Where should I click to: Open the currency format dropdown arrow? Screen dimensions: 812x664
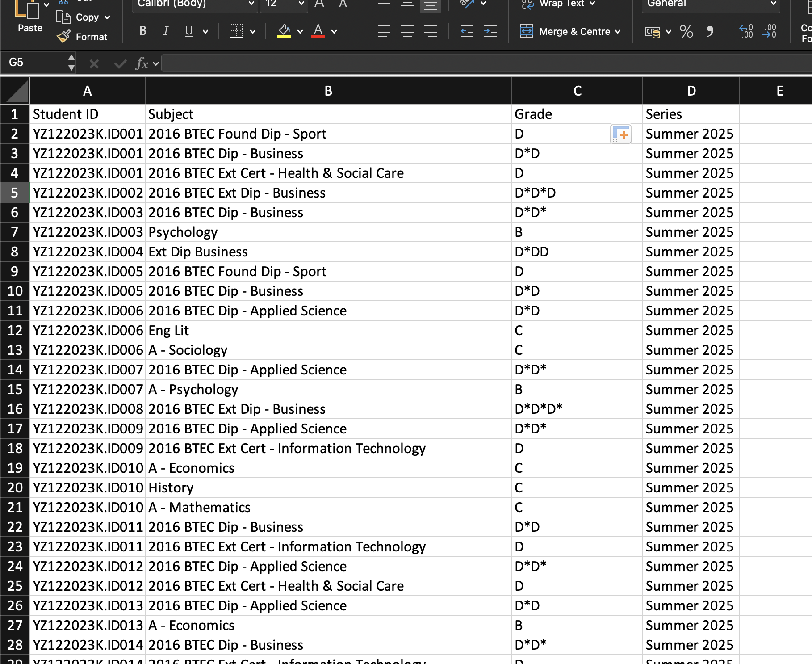(669, 32)
